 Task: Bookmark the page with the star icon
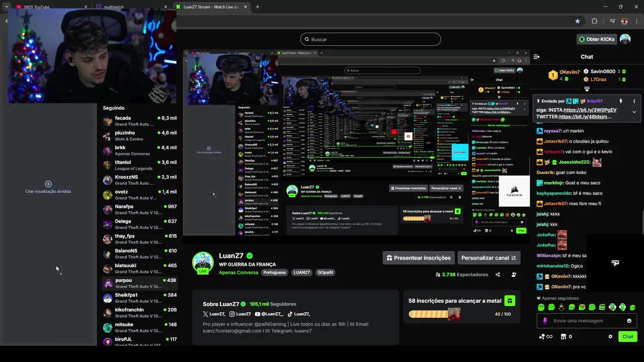coord(578,21)
